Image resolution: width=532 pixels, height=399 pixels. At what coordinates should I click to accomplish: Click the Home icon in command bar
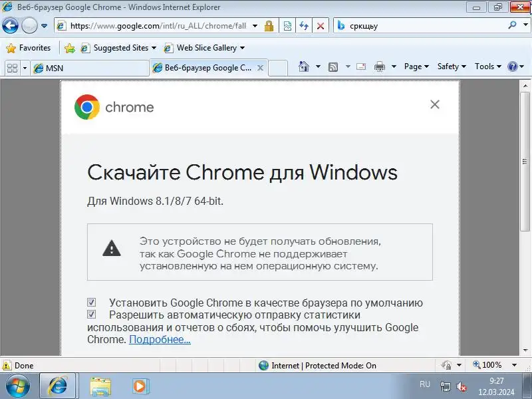click(x=304, y=66)
